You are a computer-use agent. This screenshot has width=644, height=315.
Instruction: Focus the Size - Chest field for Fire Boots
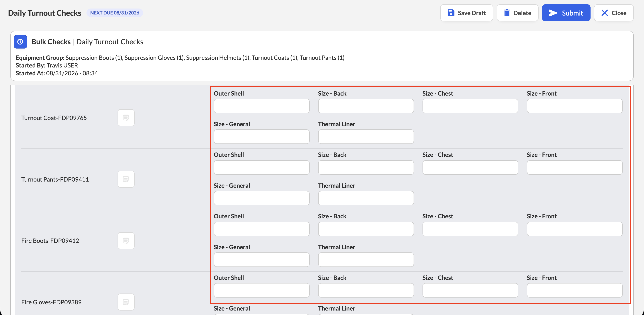tap(470, 229)
